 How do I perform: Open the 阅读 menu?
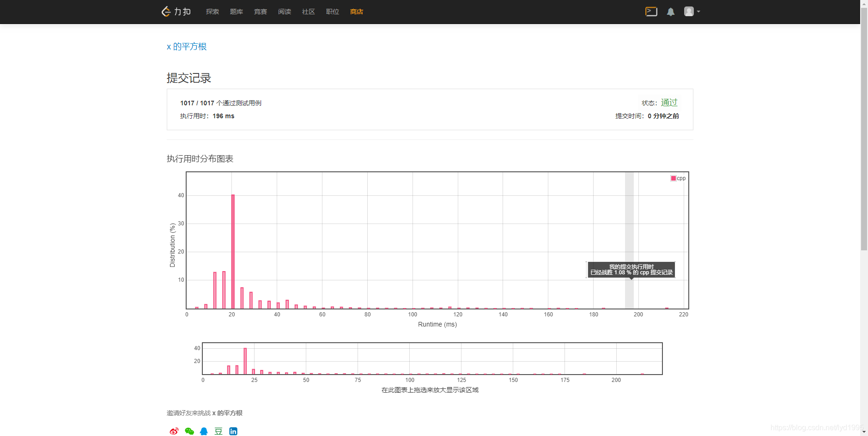tap(285, 12)
